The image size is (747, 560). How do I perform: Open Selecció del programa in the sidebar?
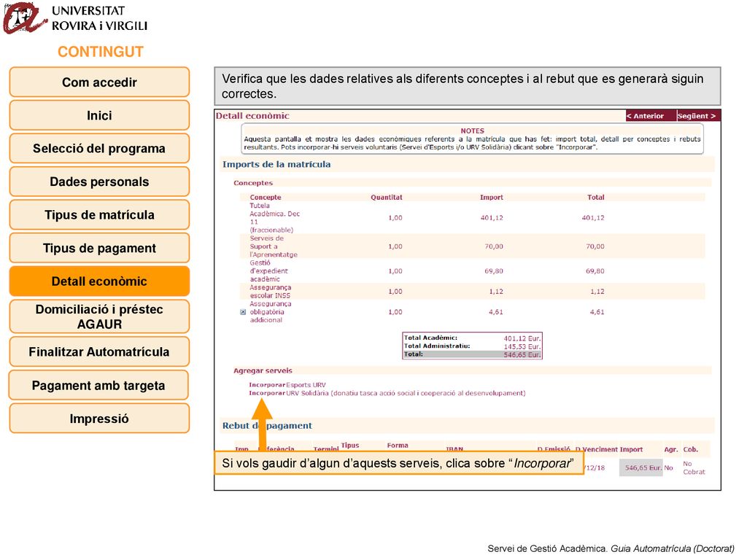99,149
